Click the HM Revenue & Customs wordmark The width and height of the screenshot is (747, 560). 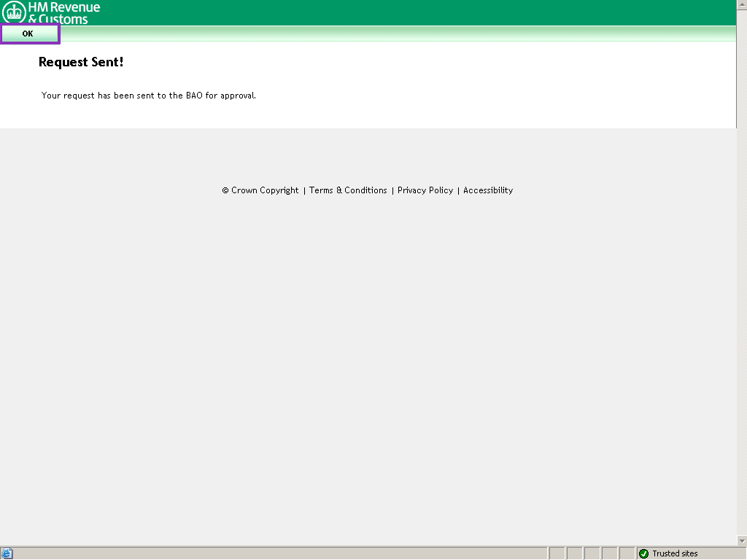pos(64,13)
